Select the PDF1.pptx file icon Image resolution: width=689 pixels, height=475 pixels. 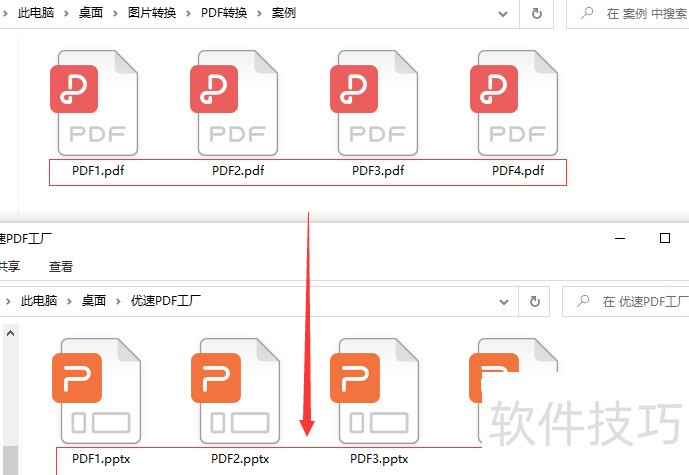[x=97, y=391]
